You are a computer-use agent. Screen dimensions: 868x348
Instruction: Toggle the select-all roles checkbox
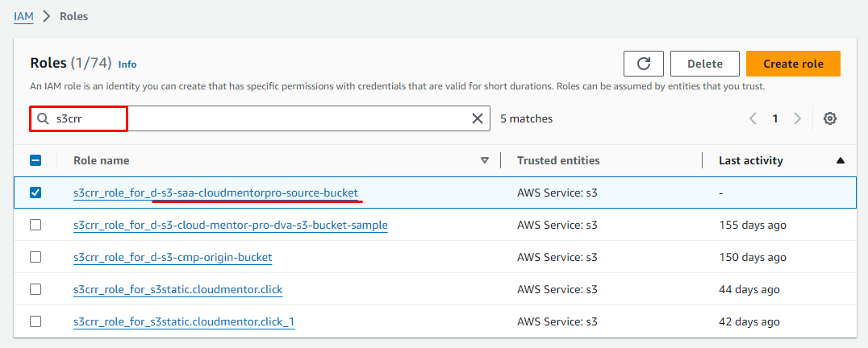(35, 160)
